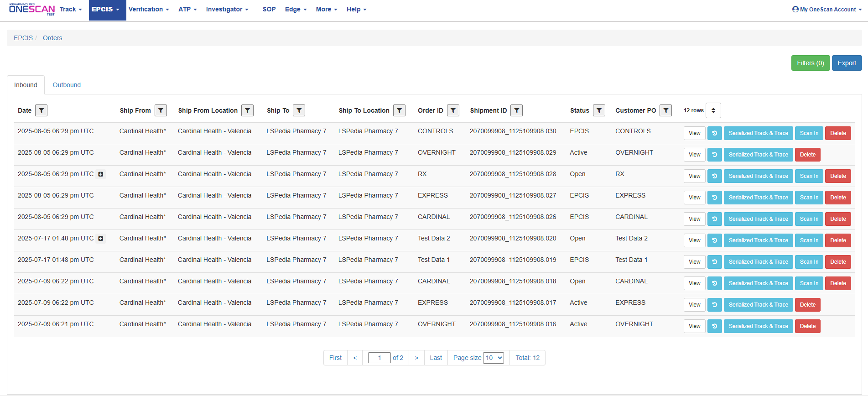The height and width of the screenshot is (412, 868).
Task: Go to the next page
Action: (x=416, y=358)
